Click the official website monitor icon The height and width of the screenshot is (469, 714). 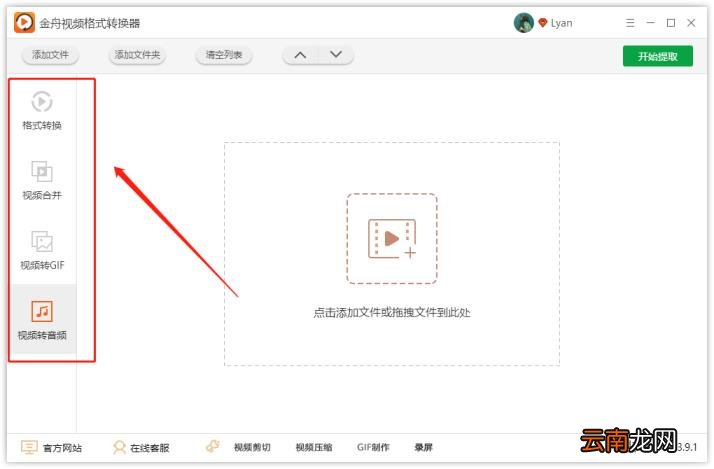click(30, 447)
